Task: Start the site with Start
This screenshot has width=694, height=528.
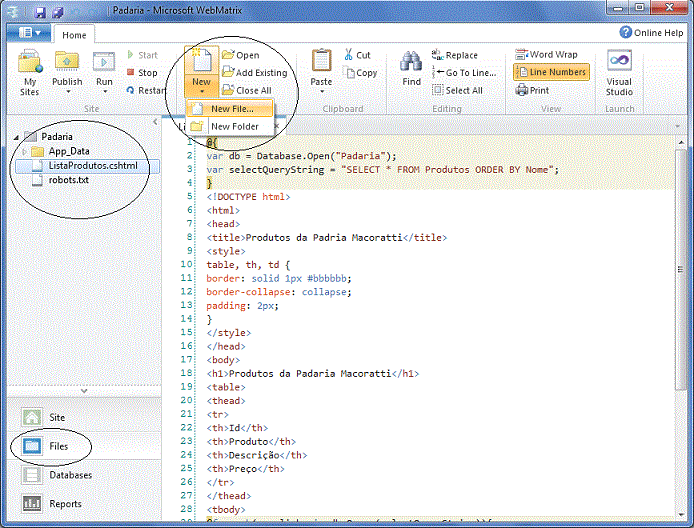Action: pos(143,55)
